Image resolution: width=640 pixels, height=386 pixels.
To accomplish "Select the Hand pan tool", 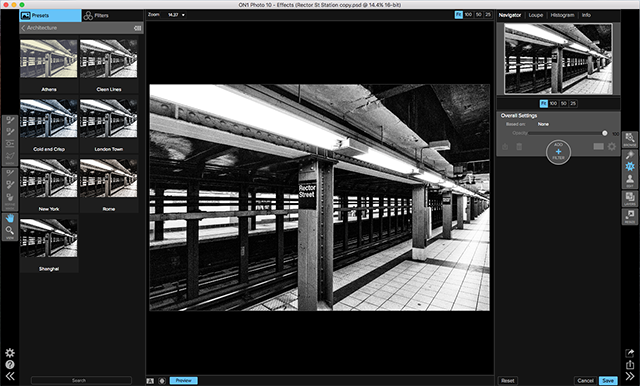I will tap(10, 219).
